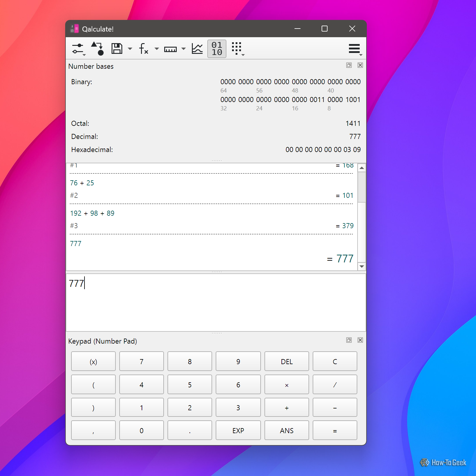Open the calculation modes settings icon
The image size is (476, 476).
(x=78, y=49)
